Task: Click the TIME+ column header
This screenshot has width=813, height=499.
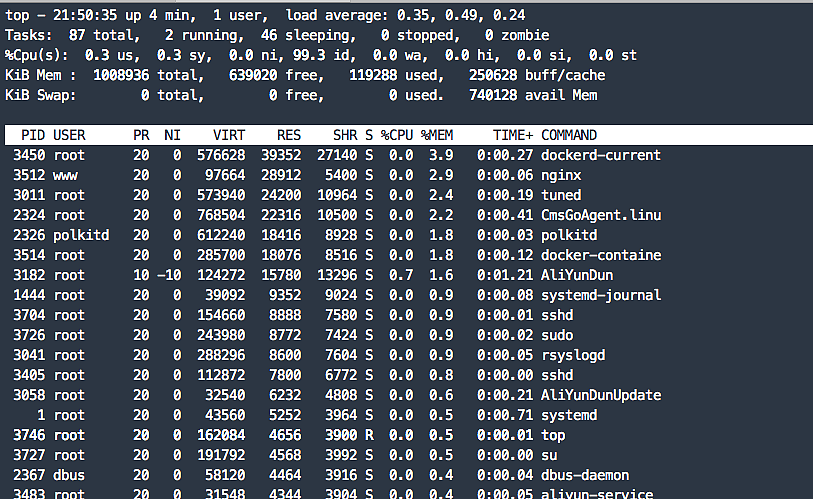Action: (x=512, y=135)
